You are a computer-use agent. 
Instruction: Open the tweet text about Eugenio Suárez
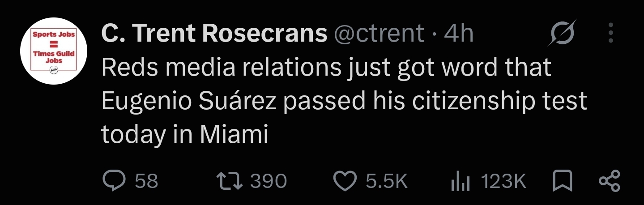344,101
